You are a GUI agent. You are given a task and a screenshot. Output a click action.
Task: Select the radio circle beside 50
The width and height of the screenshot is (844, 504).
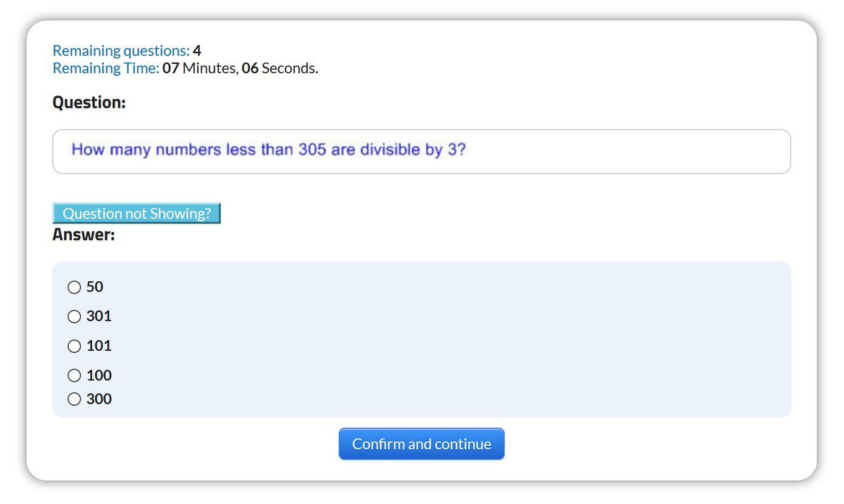tap(74, 287)
